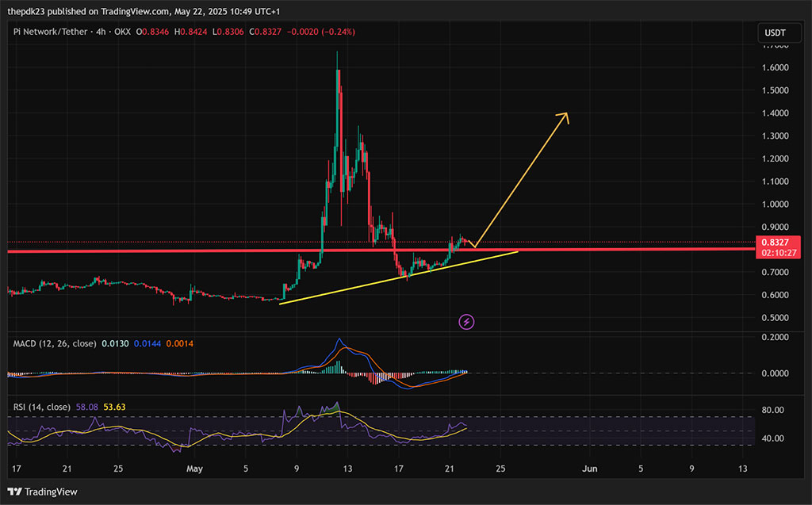Image resolution: width=812 pixels, height=505 pixels.
Task: Click the RSI scale label 40.00
Action: [x=773, y=438]
